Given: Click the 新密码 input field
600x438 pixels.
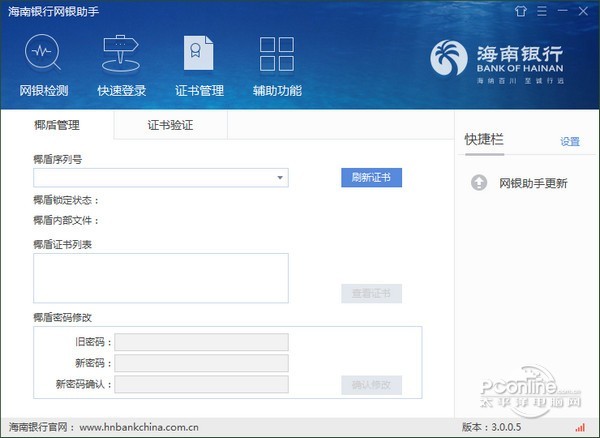Looking at the screenshot, I should pyautogui.click(x=201, y=363).
